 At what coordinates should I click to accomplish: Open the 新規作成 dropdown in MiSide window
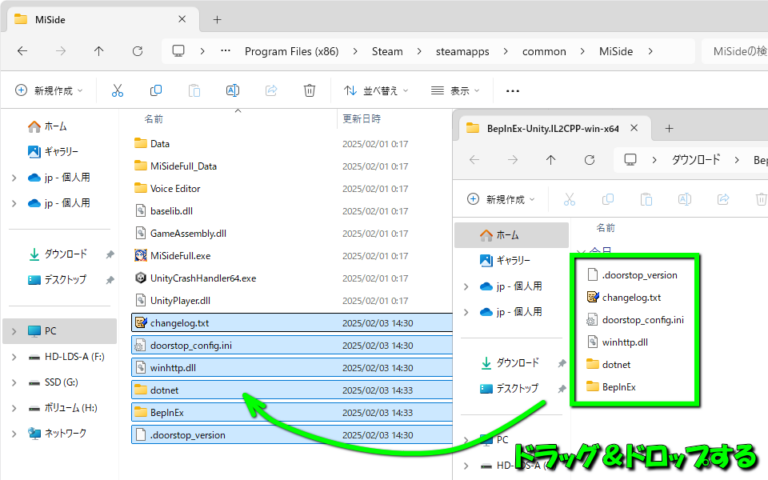50,90
